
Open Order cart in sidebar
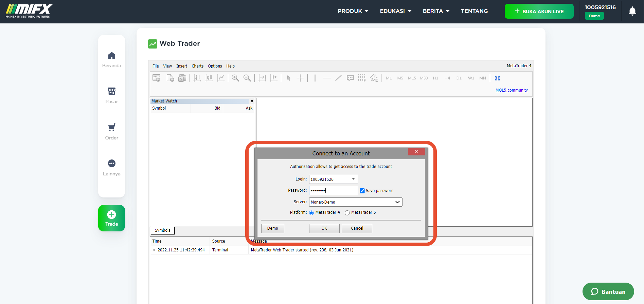[111, 132]
